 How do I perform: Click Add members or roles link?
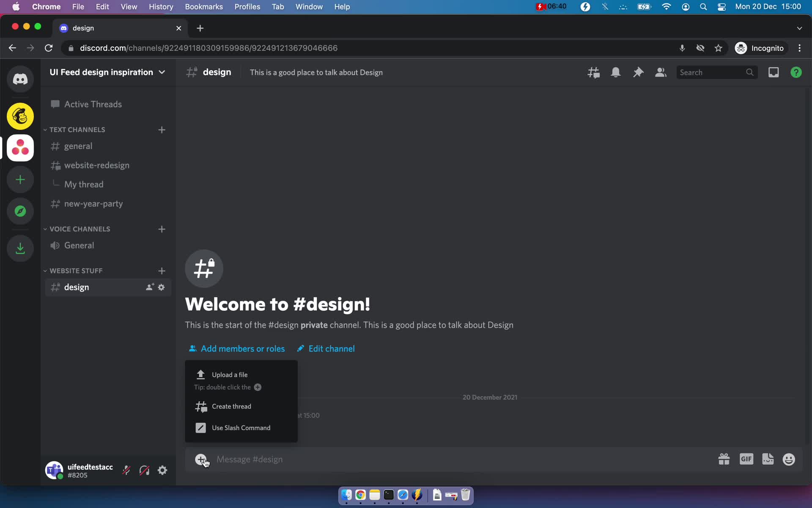click(237, 348)
